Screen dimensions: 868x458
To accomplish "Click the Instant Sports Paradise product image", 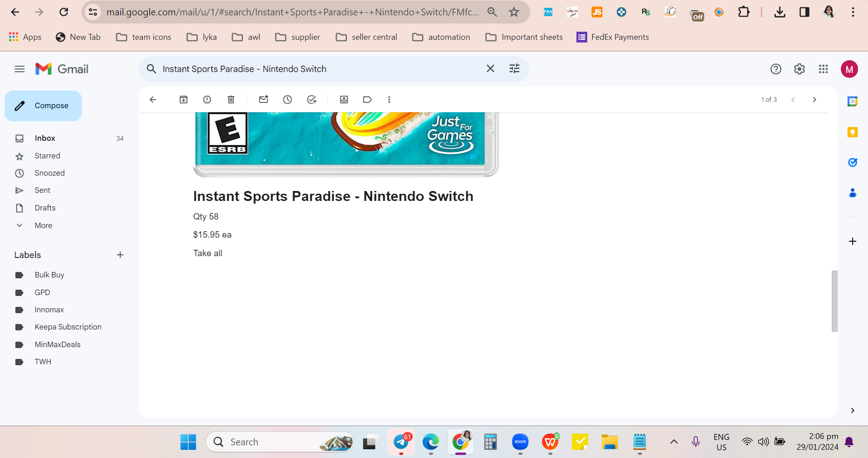I will click(346, 144).
